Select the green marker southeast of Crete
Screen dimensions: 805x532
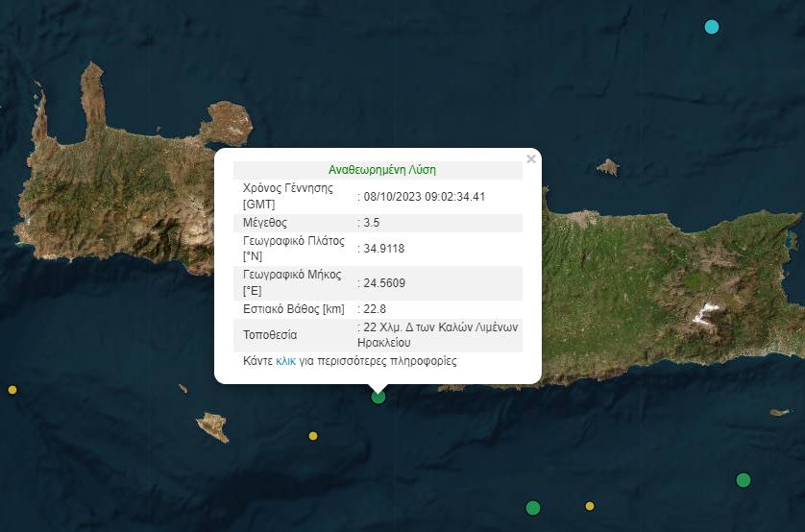point(743,479)
